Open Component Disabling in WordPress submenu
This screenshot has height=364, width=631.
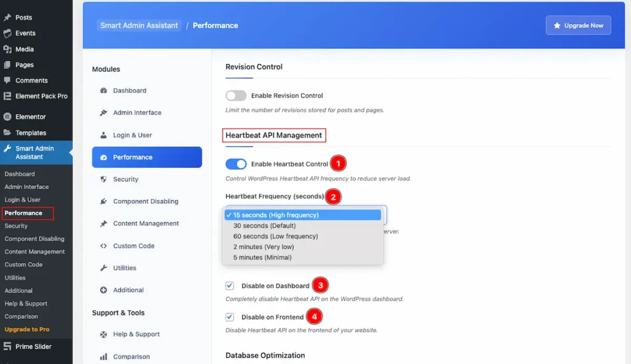click(x=35, y=239)
